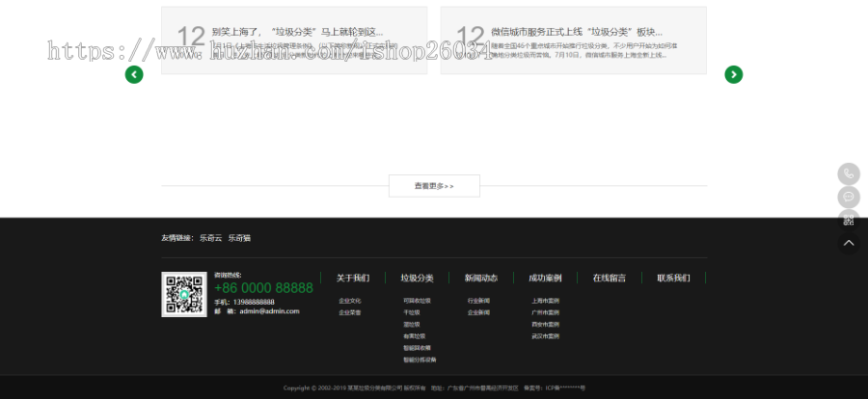Screen dimensions: 868x399
Task: Open the footer QR code image
Action: [184, 294]
